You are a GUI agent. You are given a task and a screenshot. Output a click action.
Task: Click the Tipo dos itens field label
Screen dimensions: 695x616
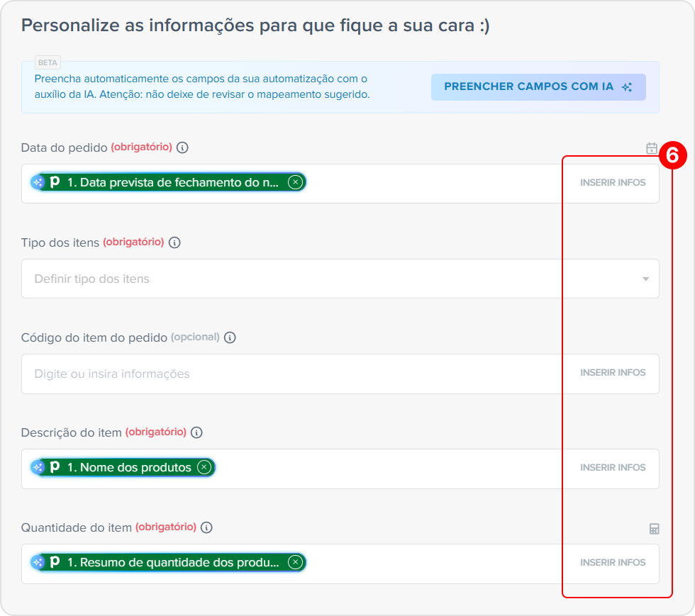coord(60,242)
